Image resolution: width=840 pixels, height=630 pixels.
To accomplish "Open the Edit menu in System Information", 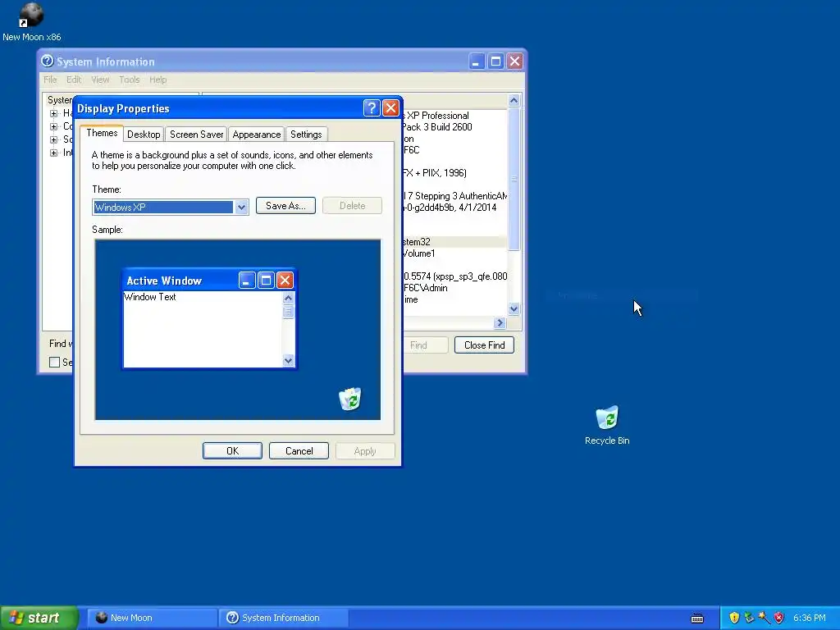I will point(73,80).
